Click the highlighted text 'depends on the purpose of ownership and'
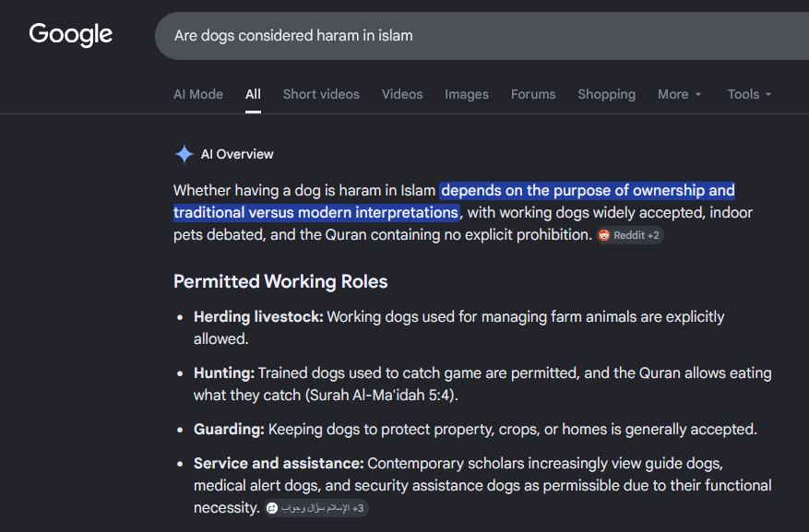This screenshot has height=532, width=809. (x=588, y=191)
